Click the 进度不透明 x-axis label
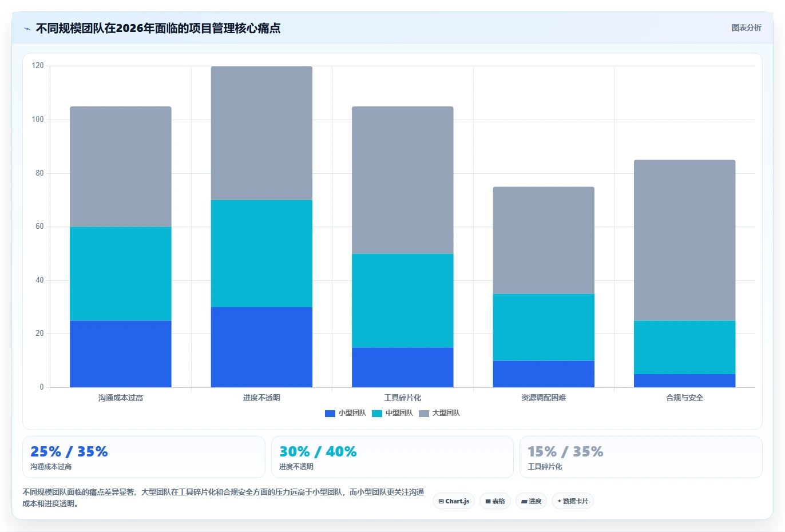The height and width of the screenshot is (532, 785). click(261, 398)
